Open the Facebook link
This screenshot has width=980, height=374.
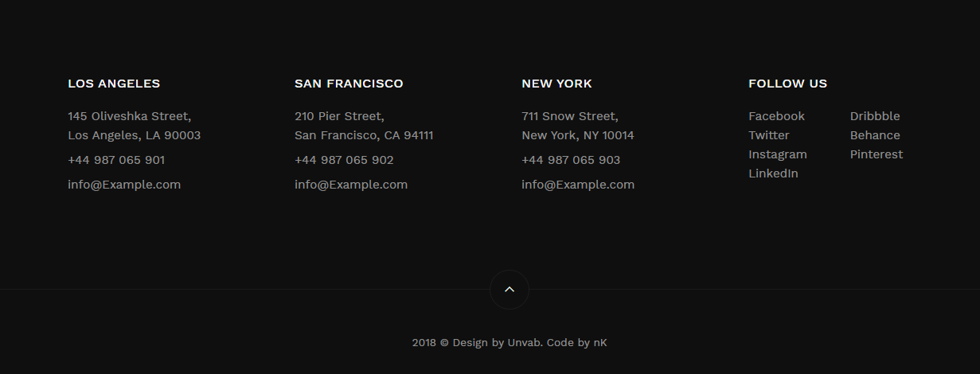pyautogui.click(x=776, y=116)
